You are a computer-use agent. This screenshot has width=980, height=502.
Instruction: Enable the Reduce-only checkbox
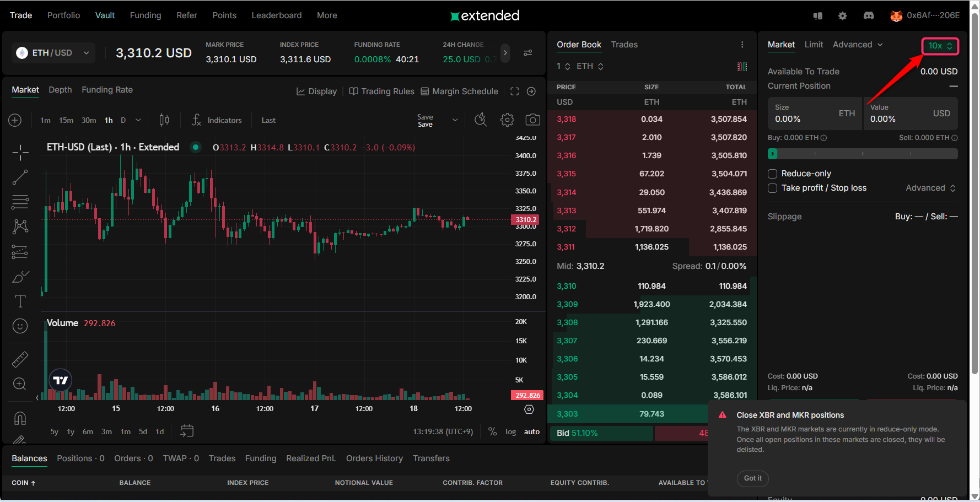click(x=773, y=174)
